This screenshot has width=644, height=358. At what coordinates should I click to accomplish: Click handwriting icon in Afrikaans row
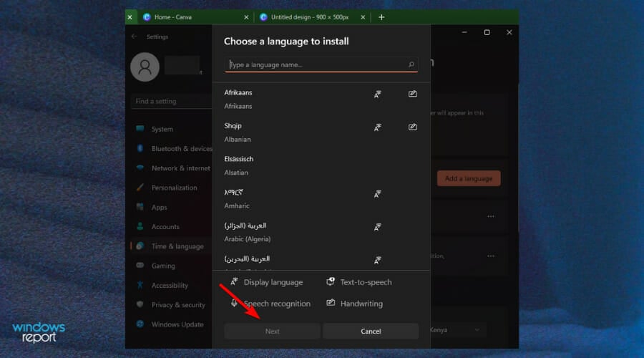(x=413, y=94)
